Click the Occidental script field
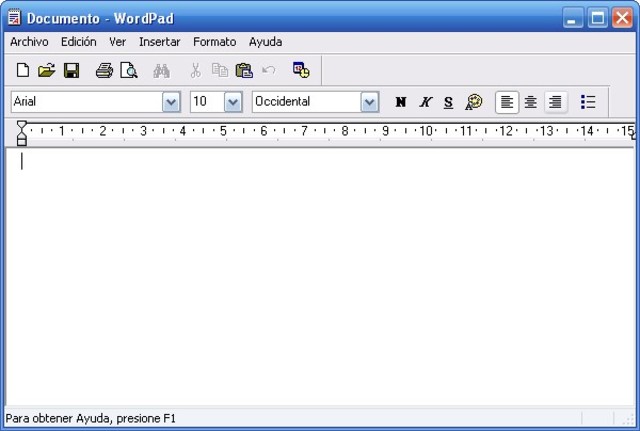The width and height of the screenshot is (640, 431). point(306,102)
